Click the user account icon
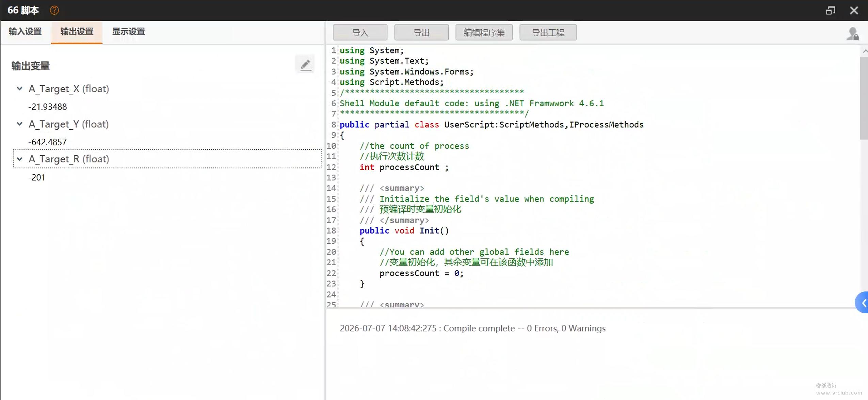Screen dimensions: 868x400 852,33
